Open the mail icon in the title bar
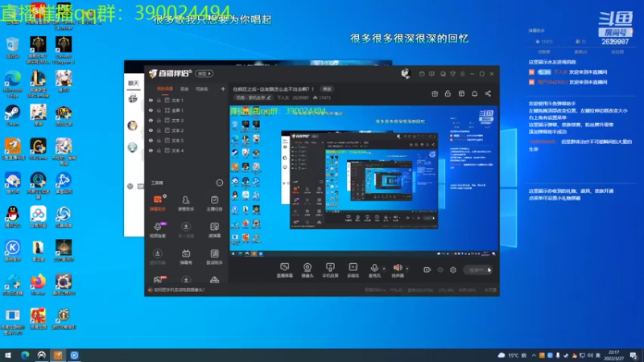644x362 pixels. pyautogui.click(x=422, y=74)
